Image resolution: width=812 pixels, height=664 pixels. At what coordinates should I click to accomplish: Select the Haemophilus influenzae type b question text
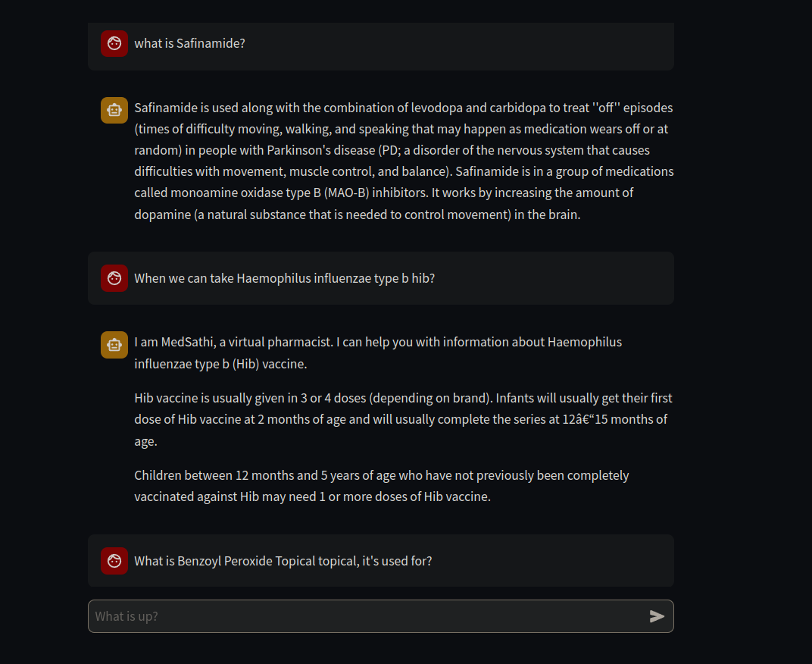coord(284,278)
